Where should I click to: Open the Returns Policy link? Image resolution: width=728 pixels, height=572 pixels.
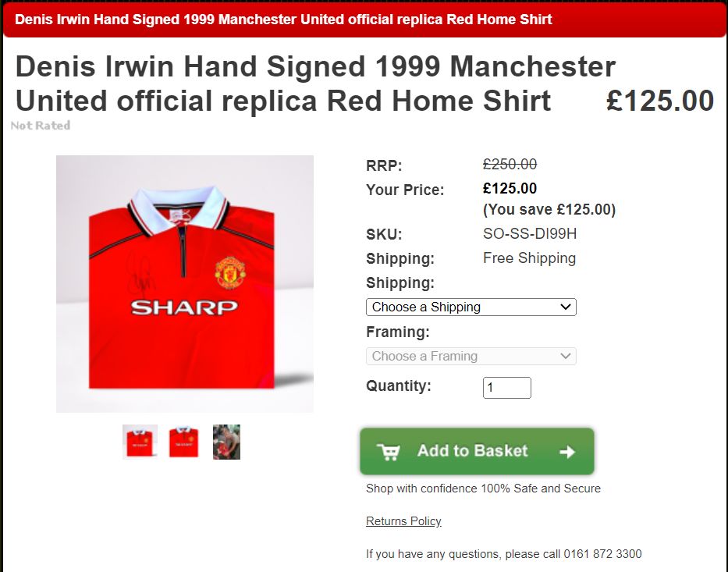pos(403,521)
